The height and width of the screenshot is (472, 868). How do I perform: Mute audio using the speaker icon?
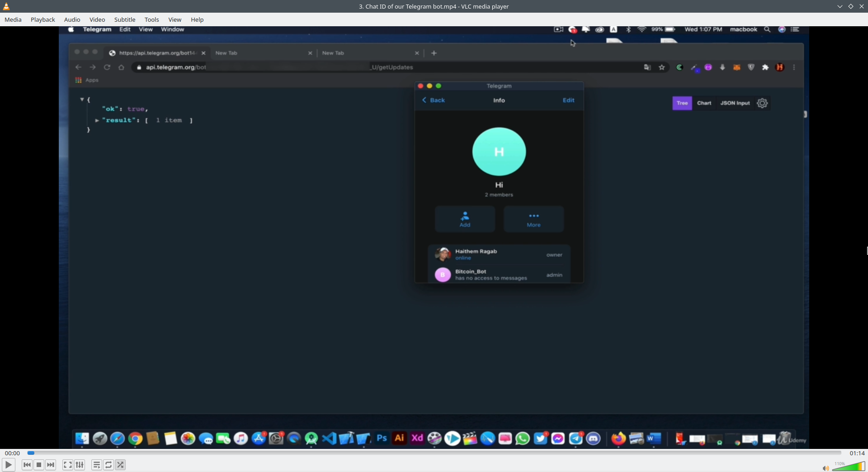tap(826, 468)
